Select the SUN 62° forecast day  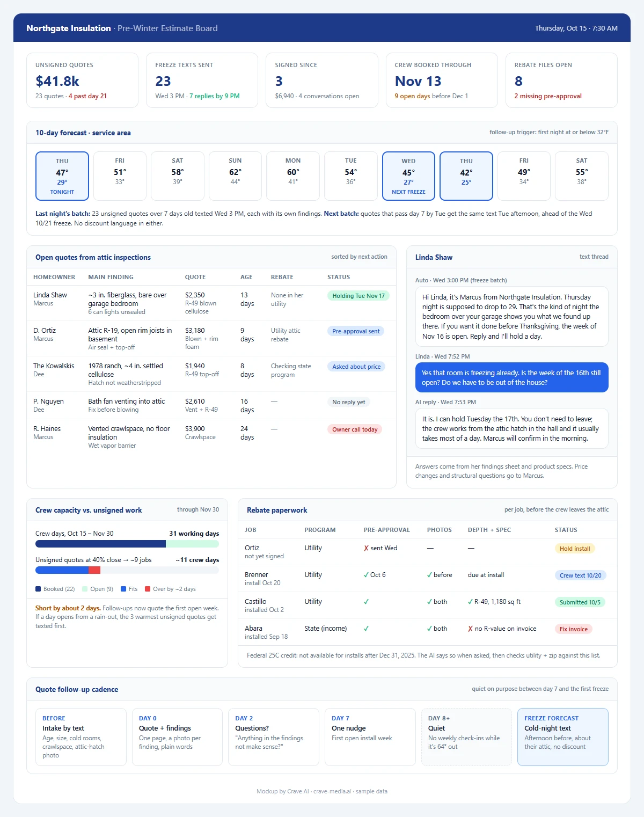tap(235, 176)
